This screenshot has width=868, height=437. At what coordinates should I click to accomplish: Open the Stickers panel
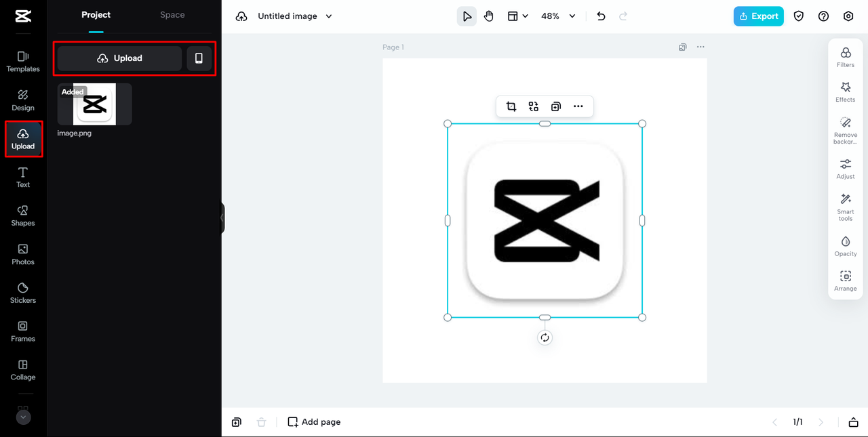23,293
